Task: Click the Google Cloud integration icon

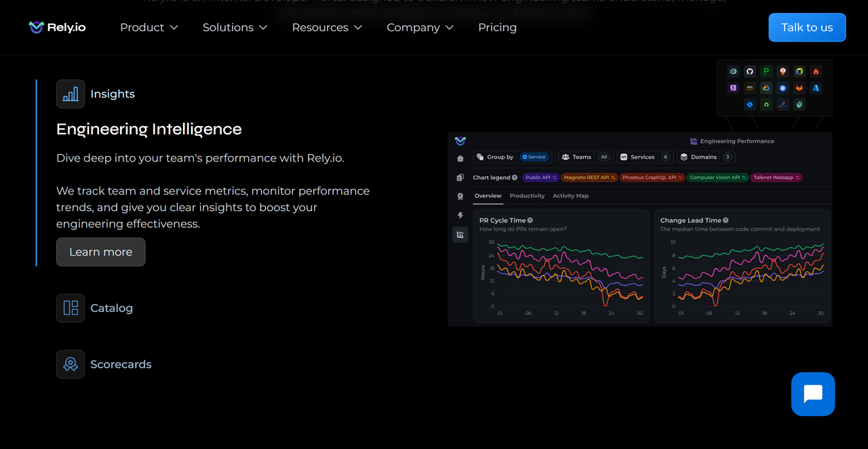Action: (x=766, y=88)
